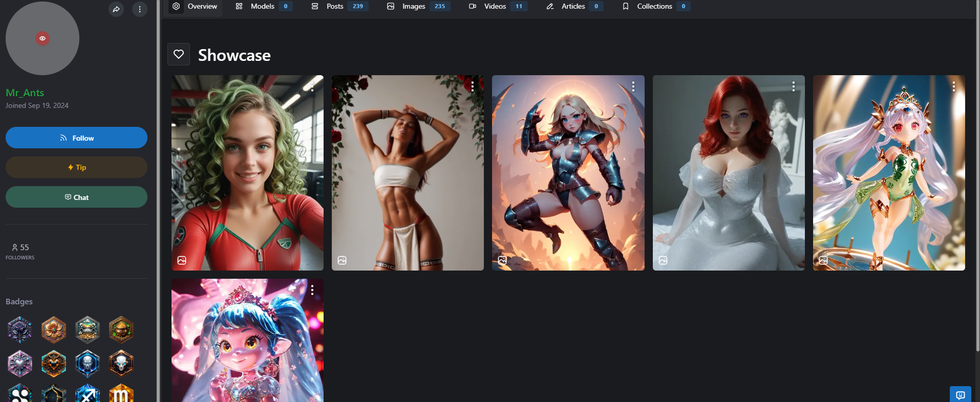The width and height of the screenshot is (980, 402).
Task: Open the blue android head badge
Action: (x=88, y=364)
